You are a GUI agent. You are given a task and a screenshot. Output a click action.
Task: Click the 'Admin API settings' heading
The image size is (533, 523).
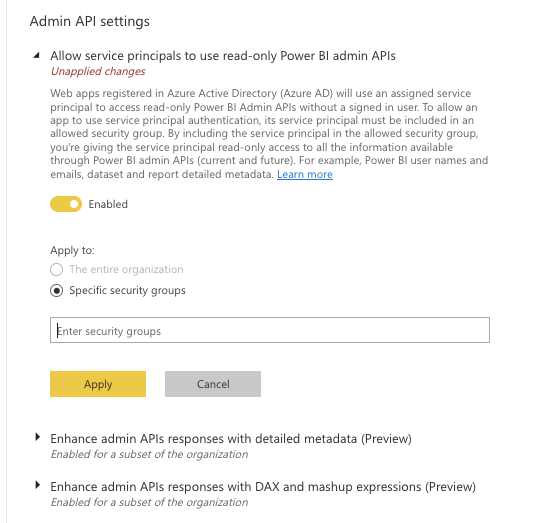90,21
